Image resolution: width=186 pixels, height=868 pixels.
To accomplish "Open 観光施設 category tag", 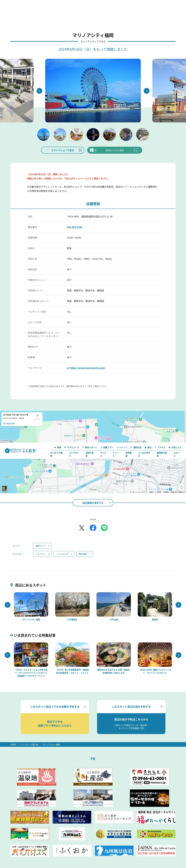I will tap(85, 554).
